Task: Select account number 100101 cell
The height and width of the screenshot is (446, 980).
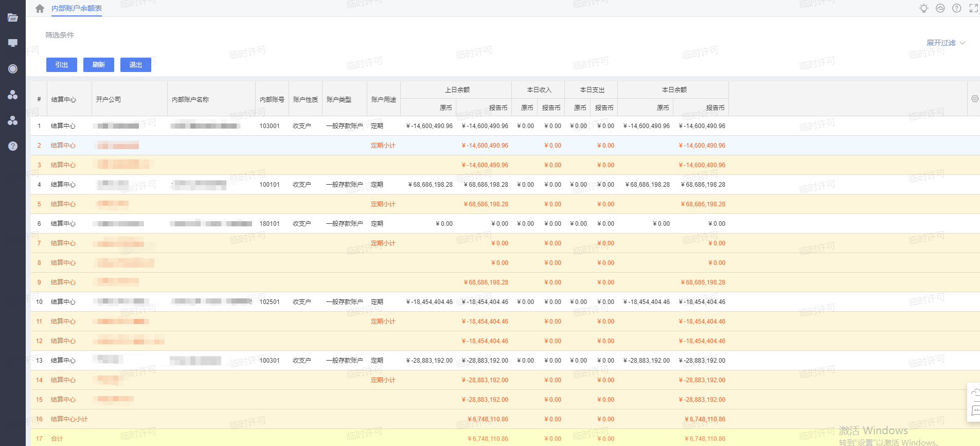Action: point(270,185)
